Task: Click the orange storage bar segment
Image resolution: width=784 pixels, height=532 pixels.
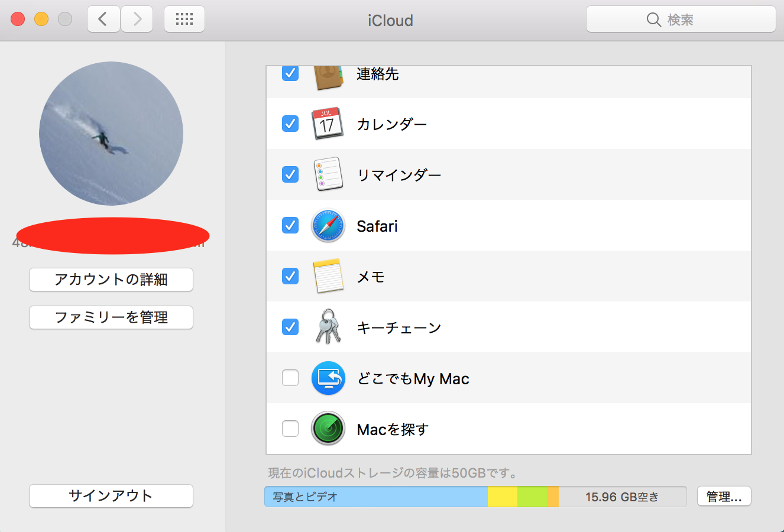Action: click(x=553, y=497)
